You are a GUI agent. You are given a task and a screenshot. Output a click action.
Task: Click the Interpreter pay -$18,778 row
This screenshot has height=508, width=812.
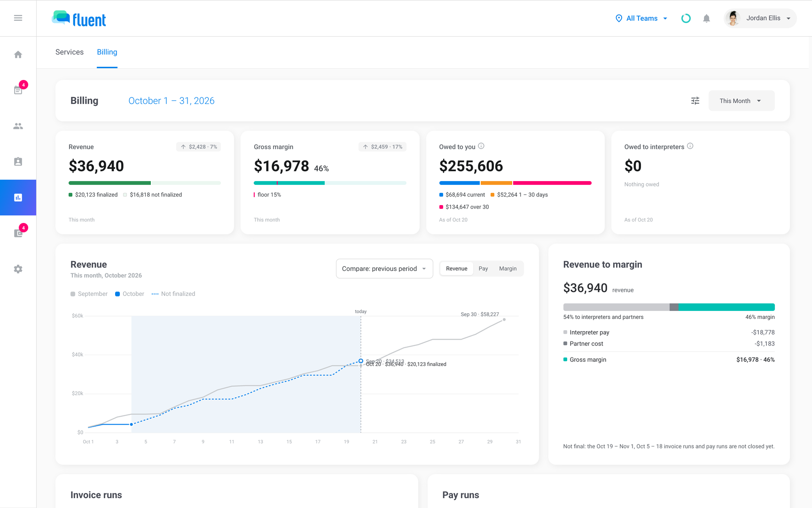[669, 333]
